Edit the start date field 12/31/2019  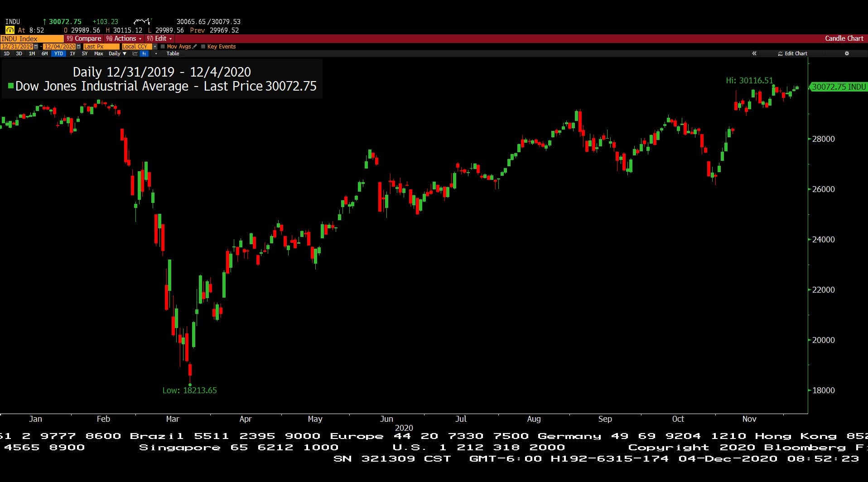click(17, 47)
